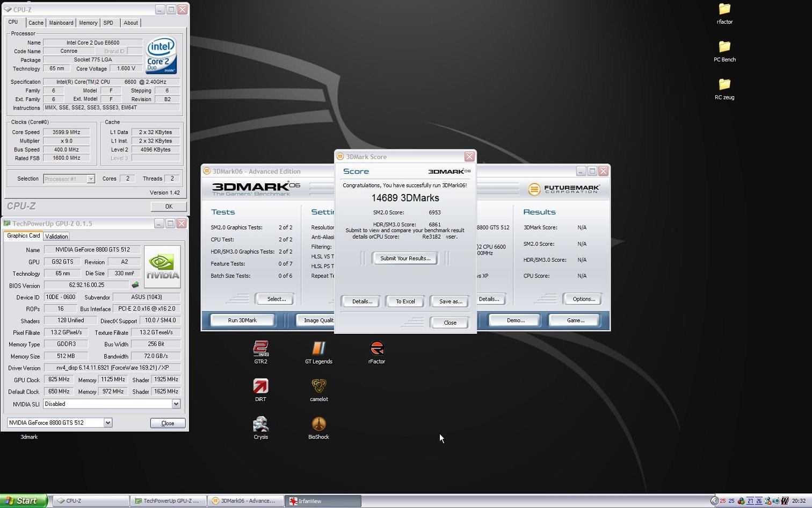812x508 pixels.
Task: Click Close button in GPU-Z
Action: point(168,423)
